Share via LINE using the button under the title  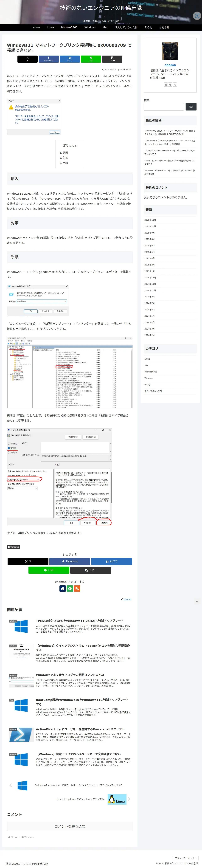tap(91, 59)
